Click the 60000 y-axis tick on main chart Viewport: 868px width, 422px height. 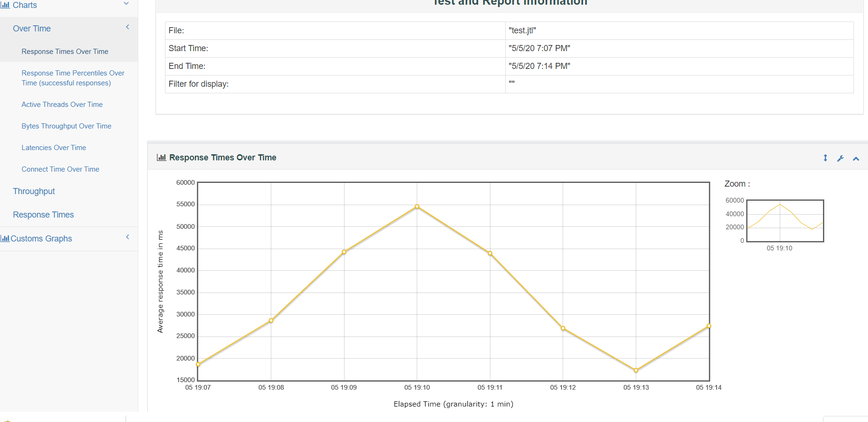[185, 182]
